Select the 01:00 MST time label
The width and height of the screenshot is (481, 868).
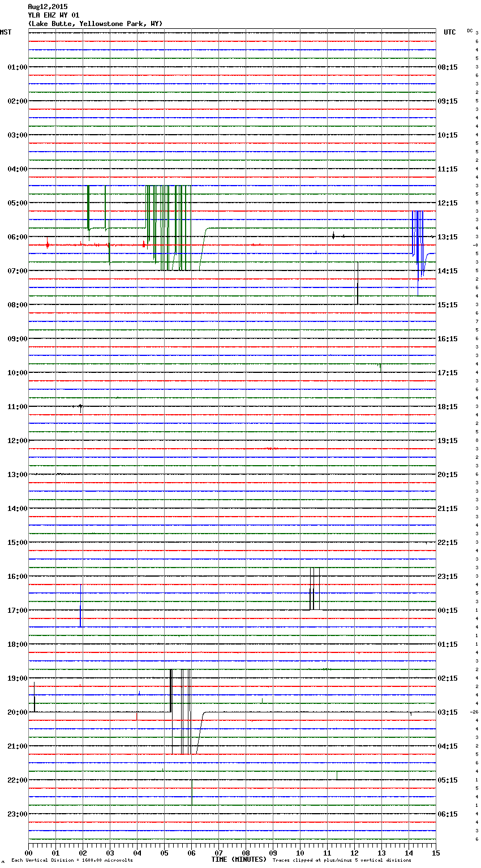pos(18,67)
